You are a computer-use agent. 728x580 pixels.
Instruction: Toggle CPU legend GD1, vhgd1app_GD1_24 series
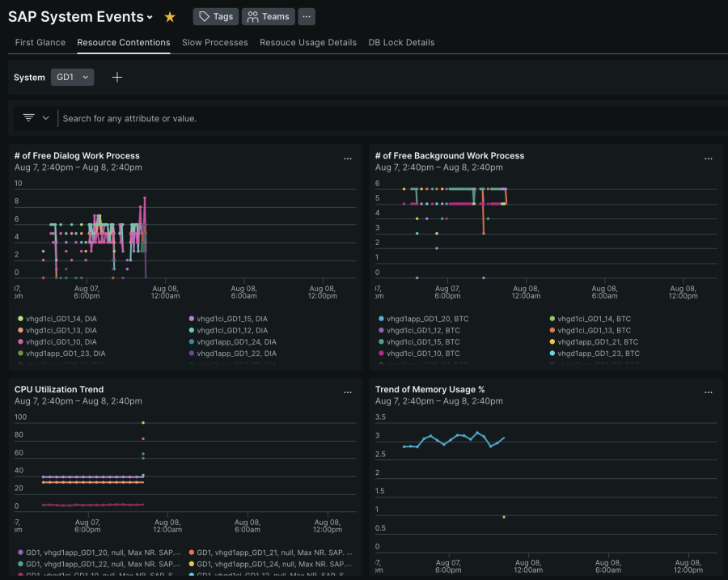271,564
